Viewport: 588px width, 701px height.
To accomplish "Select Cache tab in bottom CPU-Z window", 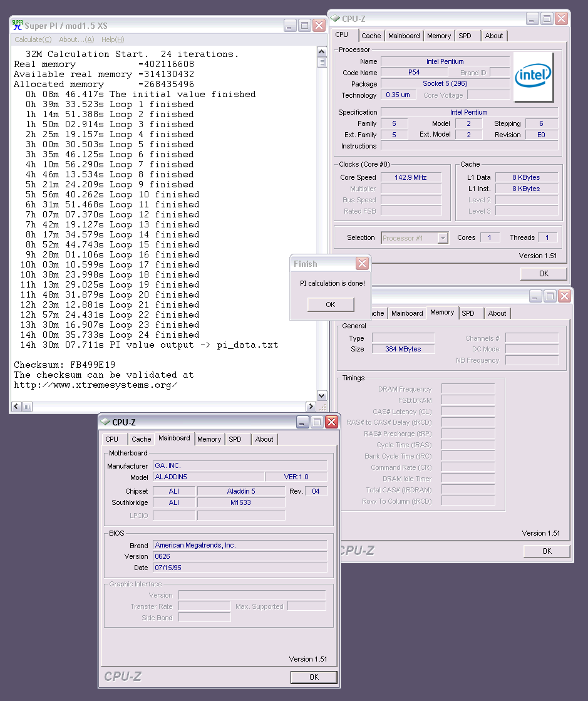I will click(x=141, y=440).
